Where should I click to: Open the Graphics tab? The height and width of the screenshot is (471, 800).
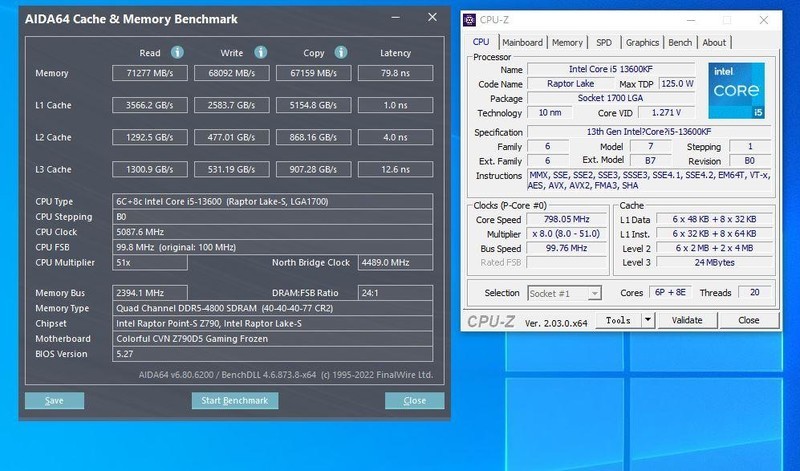click(642, 42)
